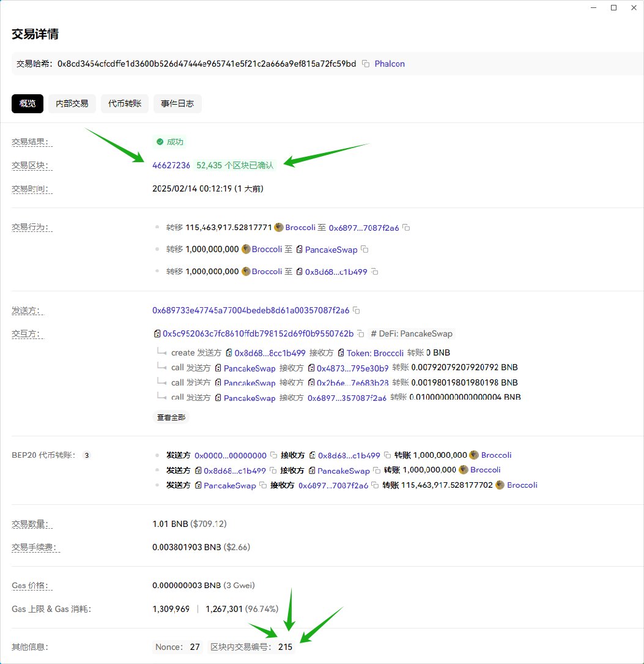
Task: Close the 交易详情 window
Action: (x=634, y=7)
